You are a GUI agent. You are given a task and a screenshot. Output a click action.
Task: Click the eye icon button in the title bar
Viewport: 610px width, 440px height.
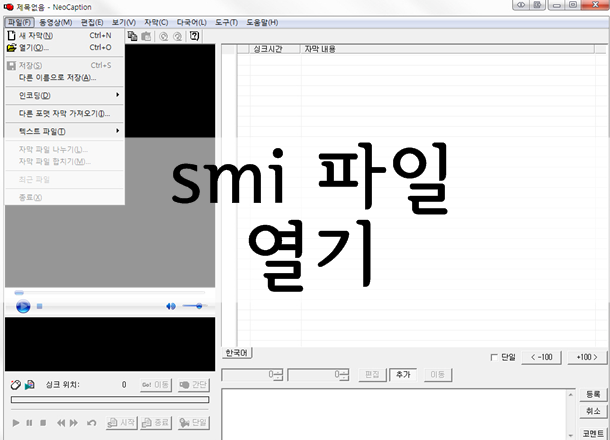521,5
